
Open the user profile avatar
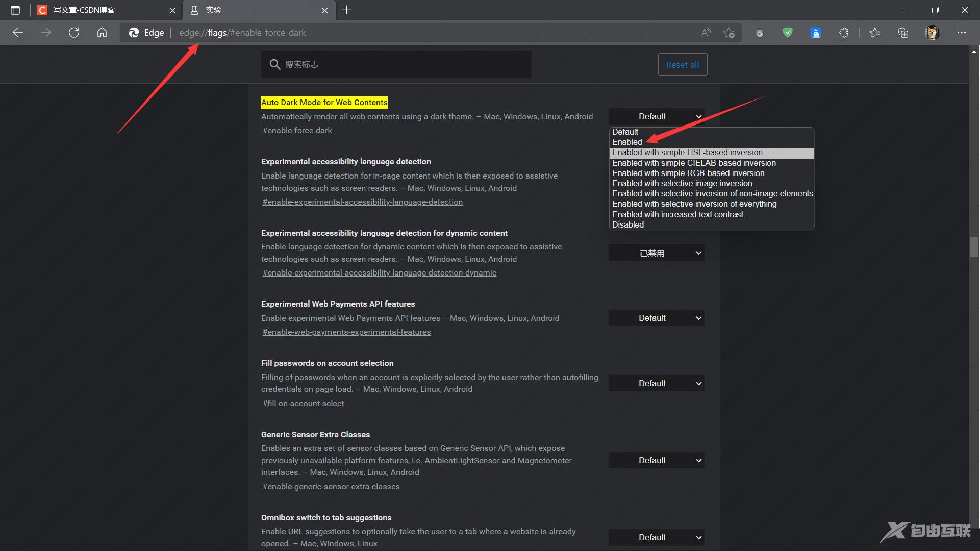point(932,33)
